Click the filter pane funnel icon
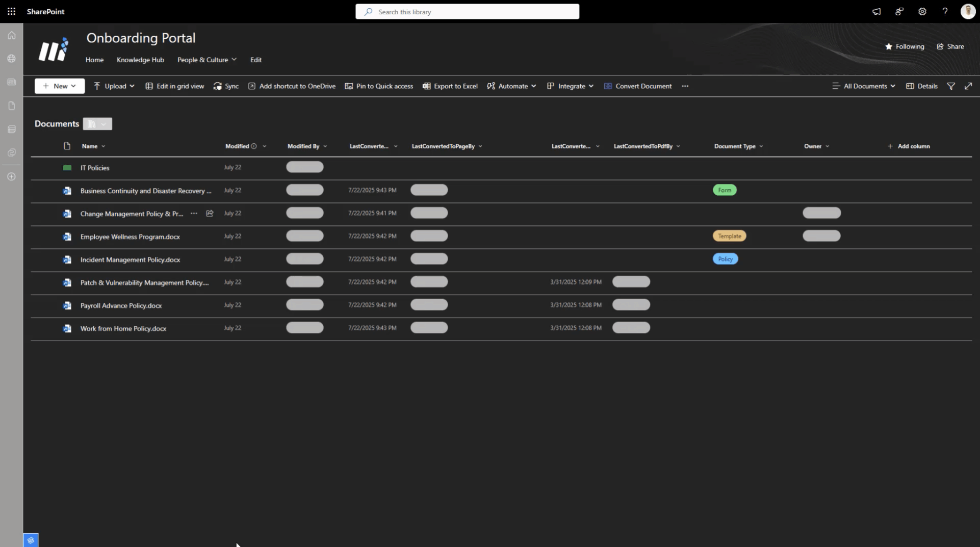 951,86
